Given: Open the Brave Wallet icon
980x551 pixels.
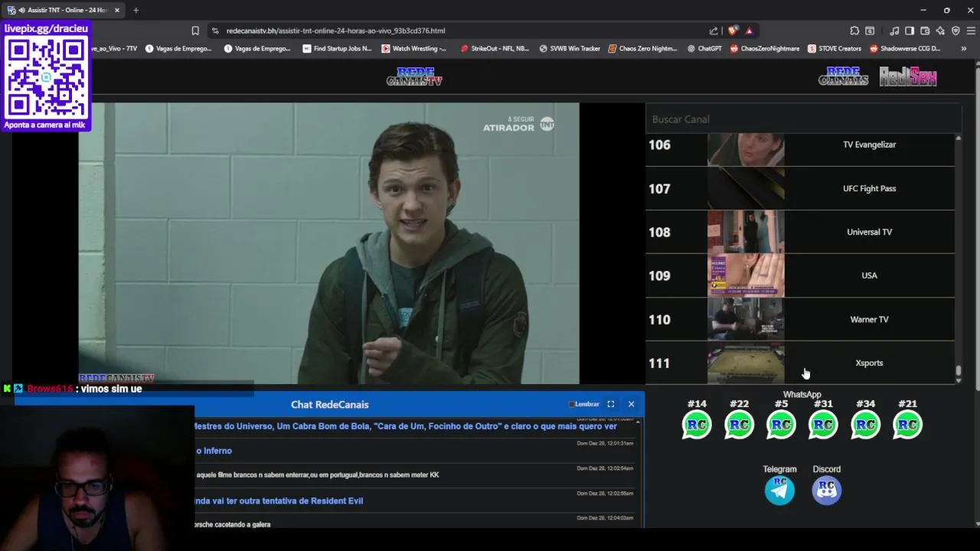Looking at the screenshot, I should (925, 31).
